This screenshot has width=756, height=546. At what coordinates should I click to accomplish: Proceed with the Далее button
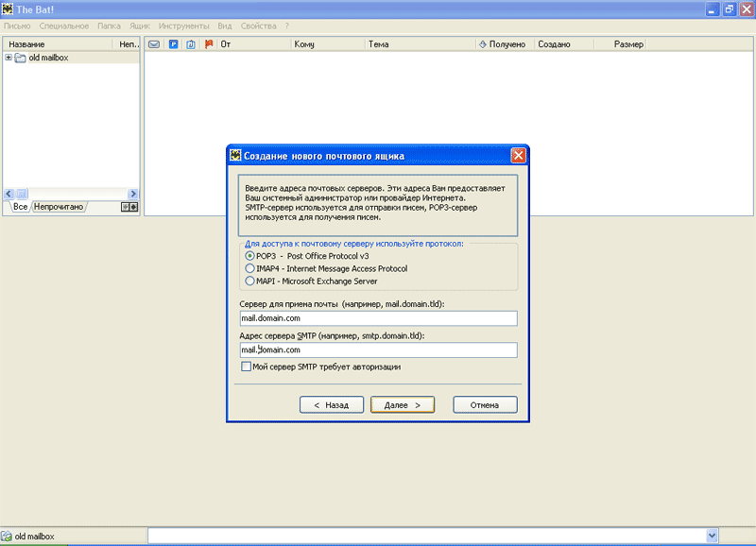(x=403, y=405)
